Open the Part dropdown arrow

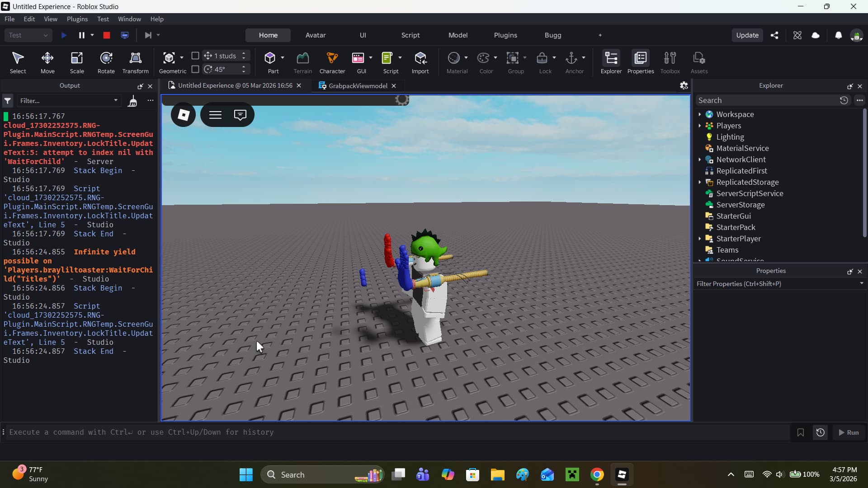283,58
